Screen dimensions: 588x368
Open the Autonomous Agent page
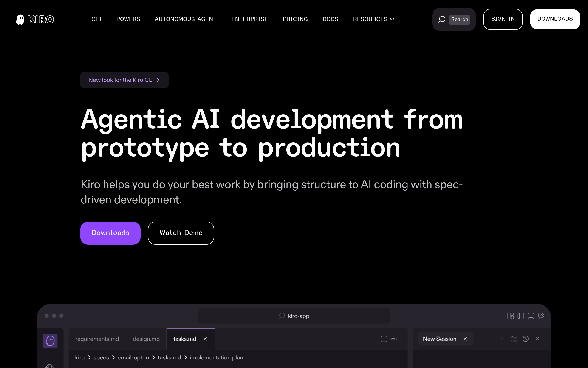186,19
